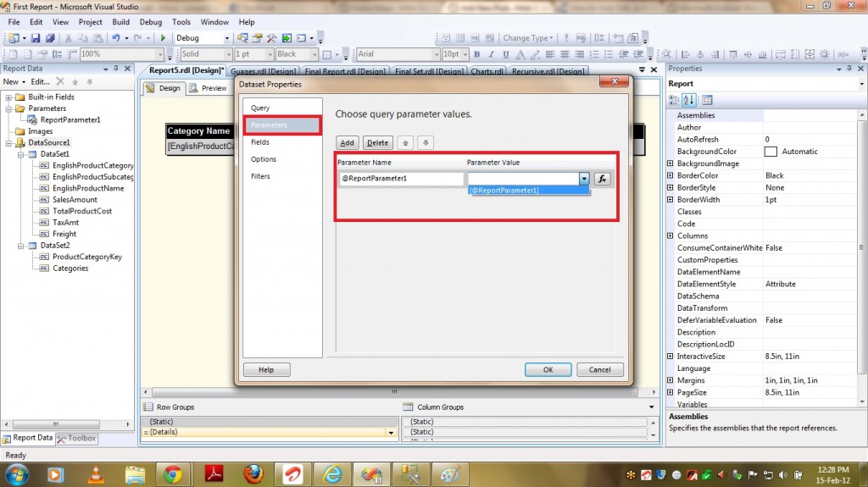Click the Save icon in toolbar
Viewport: 868px width, 487px height.
(36, 38)
